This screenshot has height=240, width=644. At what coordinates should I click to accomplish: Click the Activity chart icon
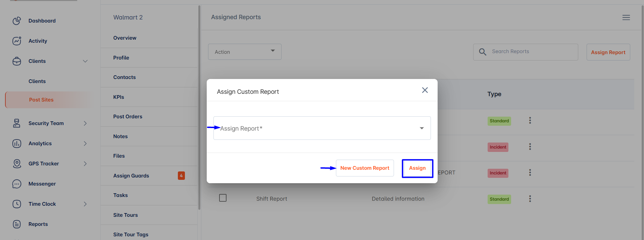[x=17, y=41]
